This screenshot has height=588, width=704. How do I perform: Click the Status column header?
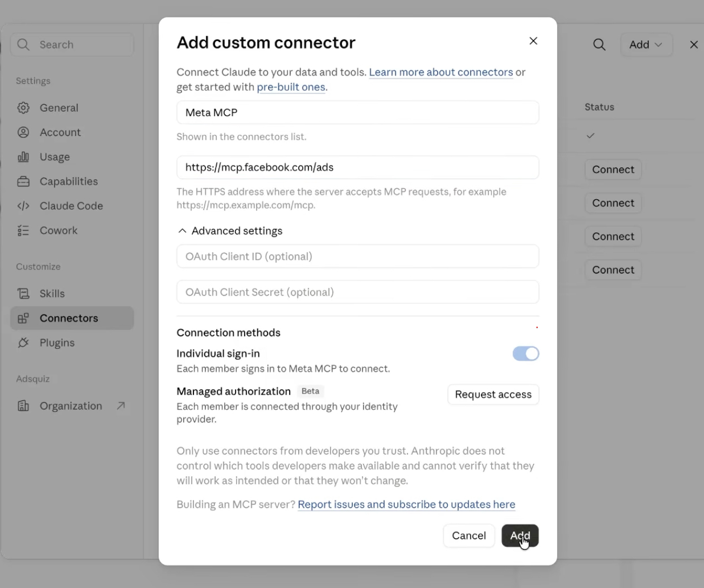point(599,107)
